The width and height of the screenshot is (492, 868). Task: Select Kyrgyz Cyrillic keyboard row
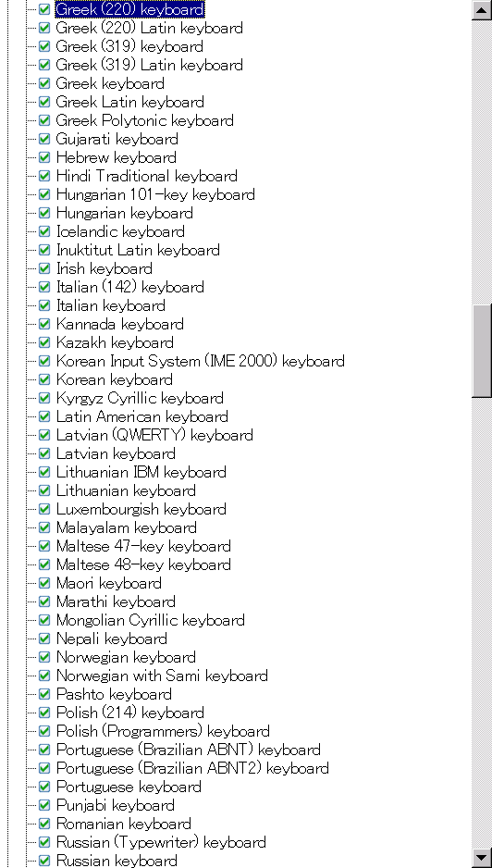(140, 398)
